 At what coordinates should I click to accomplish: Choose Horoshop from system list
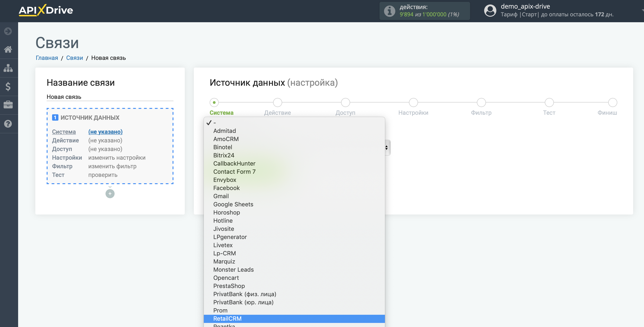(294, 212)
